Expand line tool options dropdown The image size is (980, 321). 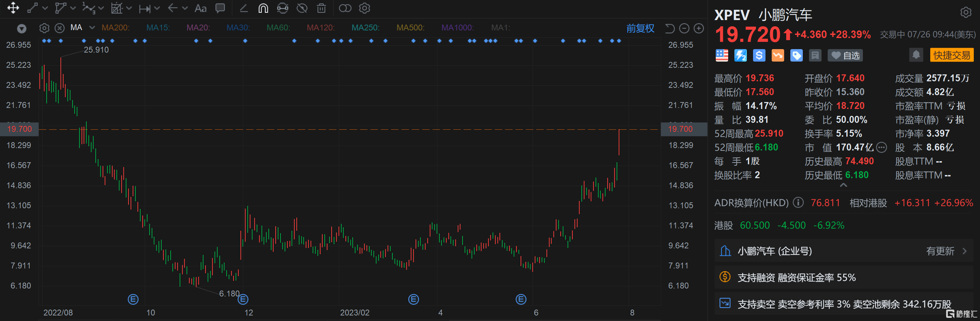[x=45, y=8]
